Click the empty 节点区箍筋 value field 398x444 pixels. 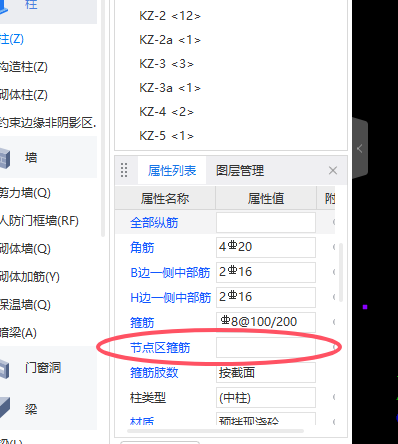click(x=266, y=347)
